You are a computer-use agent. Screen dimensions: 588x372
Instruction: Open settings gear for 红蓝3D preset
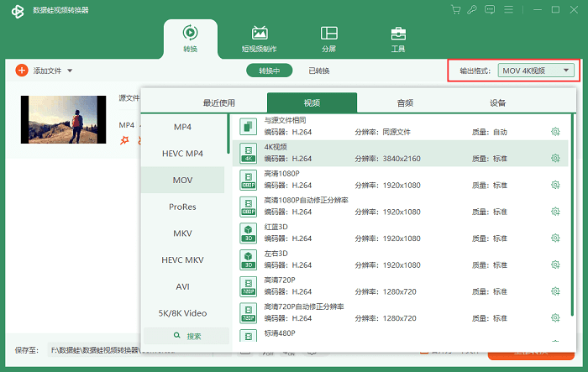pyautogui.click(x=555, y=238)
